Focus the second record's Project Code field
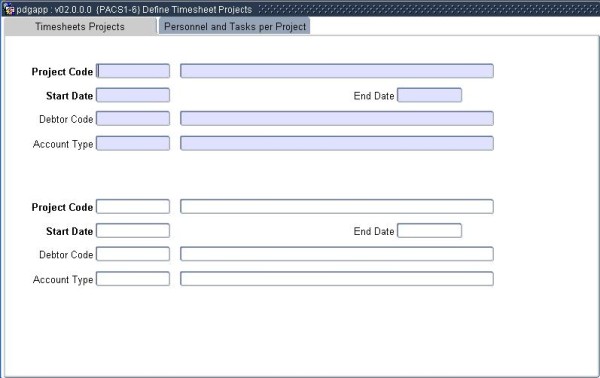The image size is (600, 378). [x=133, y=207]
